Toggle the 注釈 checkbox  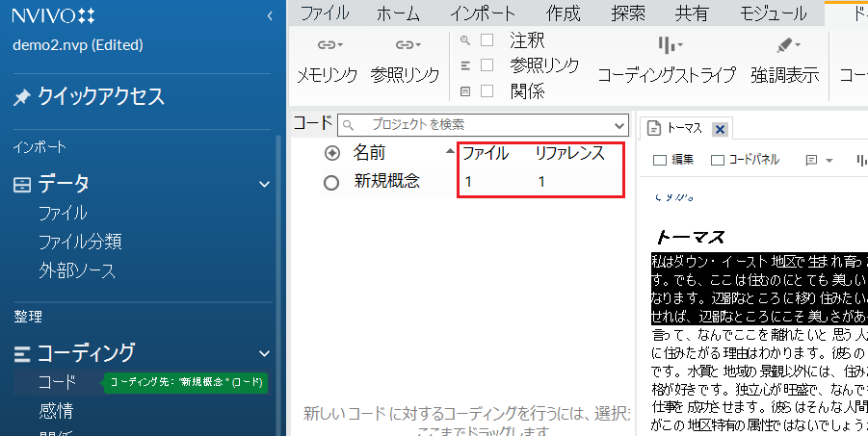tap(487, 39)
